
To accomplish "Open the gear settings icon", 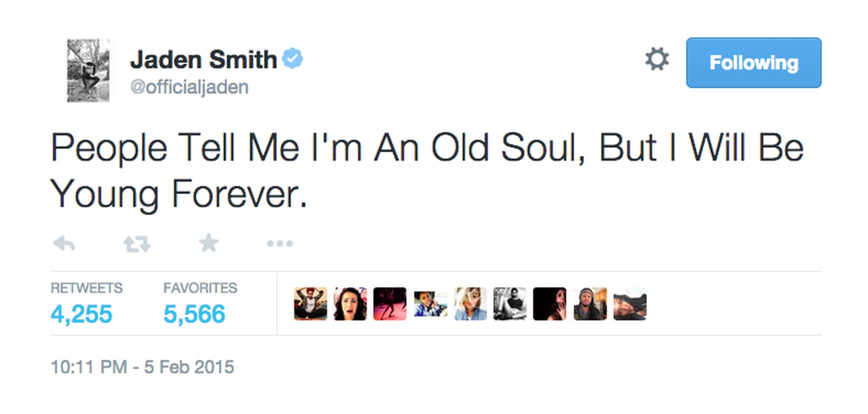I will tap(657, 59).
